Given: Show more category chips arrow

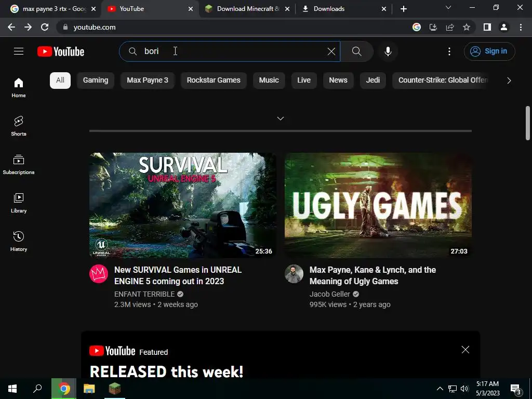Looking at the screenshot, I should 509,81.
